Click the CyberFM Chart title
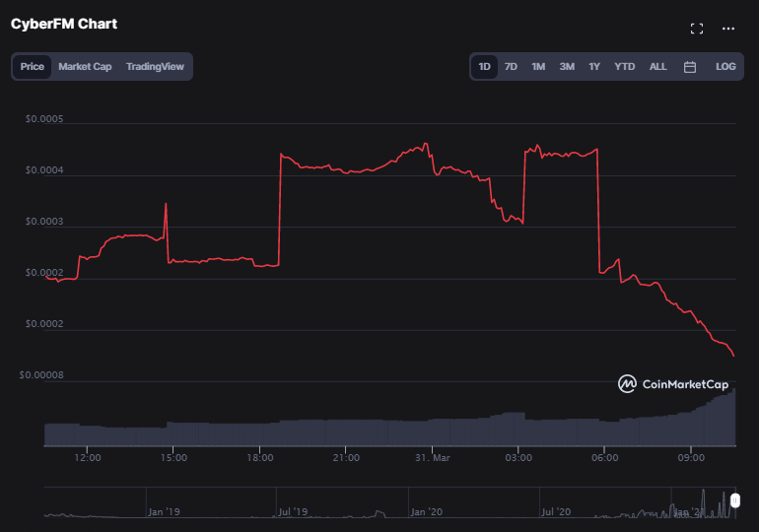 pyautogui.click(x=64, y=24)
